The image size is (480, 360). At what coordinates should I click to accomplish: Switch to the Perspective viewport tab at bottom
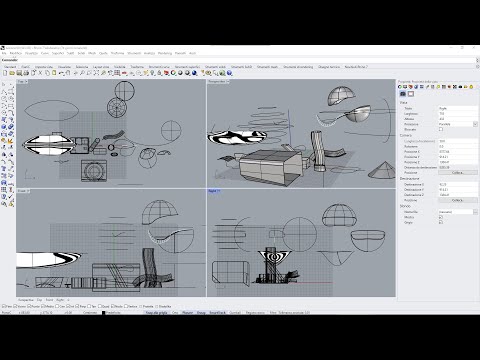point(26,300)
